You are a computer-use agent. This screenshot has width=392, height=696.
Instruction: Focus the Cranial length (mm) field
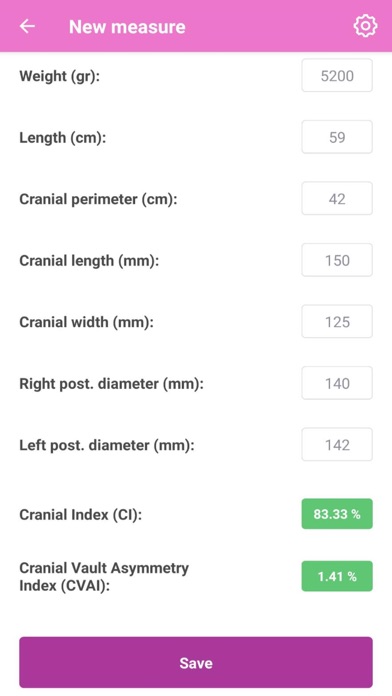337,260
